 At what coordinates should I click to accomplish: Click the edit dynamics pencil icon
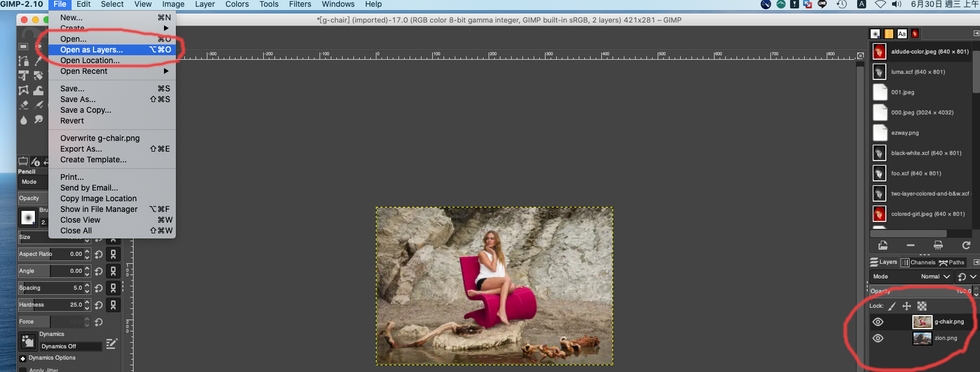(112, 344)
